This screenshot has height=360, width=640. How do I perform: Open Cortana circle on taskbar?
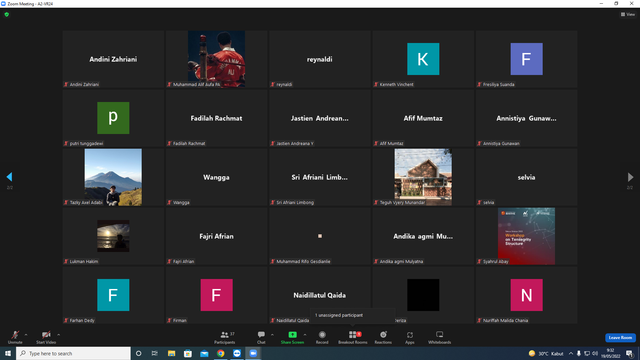pos(138,353)
